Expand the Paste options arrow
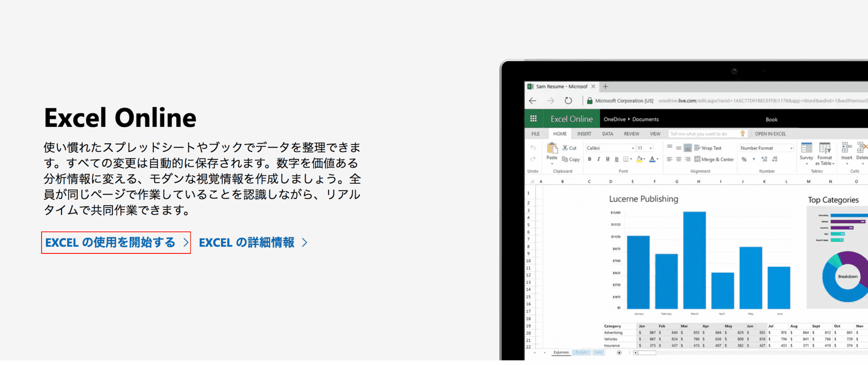The width and height of the screenshot is (868, 365). (x=552, y=163)
